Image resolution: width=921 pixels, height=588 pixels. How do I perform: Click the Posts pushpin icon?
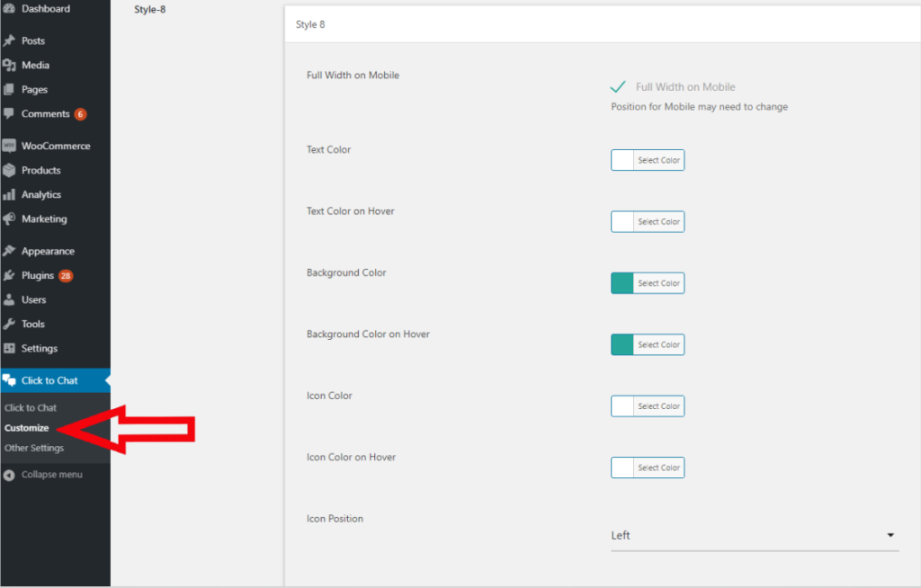pyautogui.click(x=9, y=41)
